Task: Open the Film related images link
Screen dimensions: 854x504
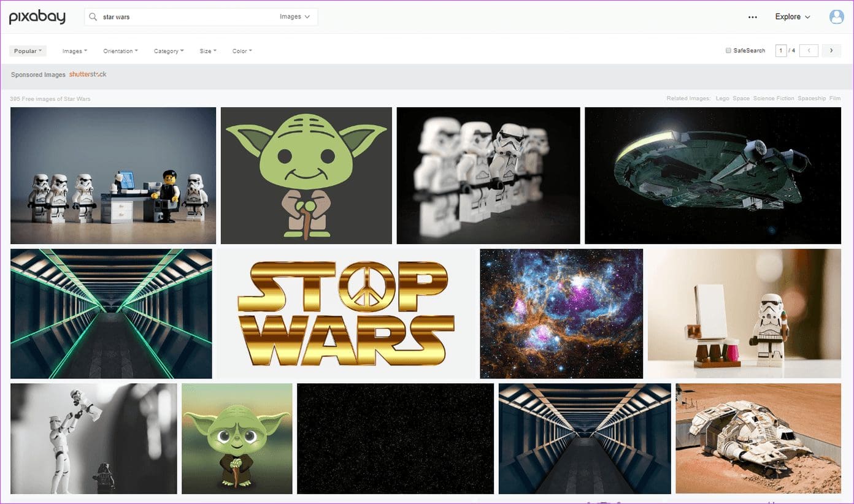Action: 835,98
